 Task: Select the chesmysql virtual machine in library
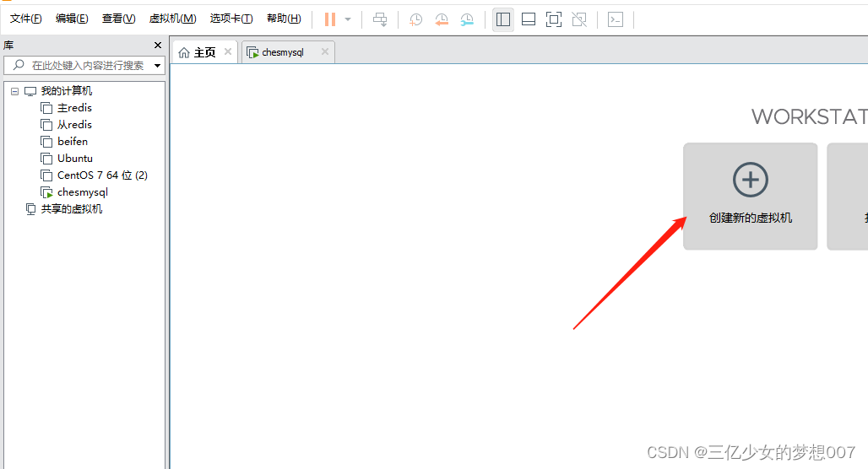(x=83, y=192)
